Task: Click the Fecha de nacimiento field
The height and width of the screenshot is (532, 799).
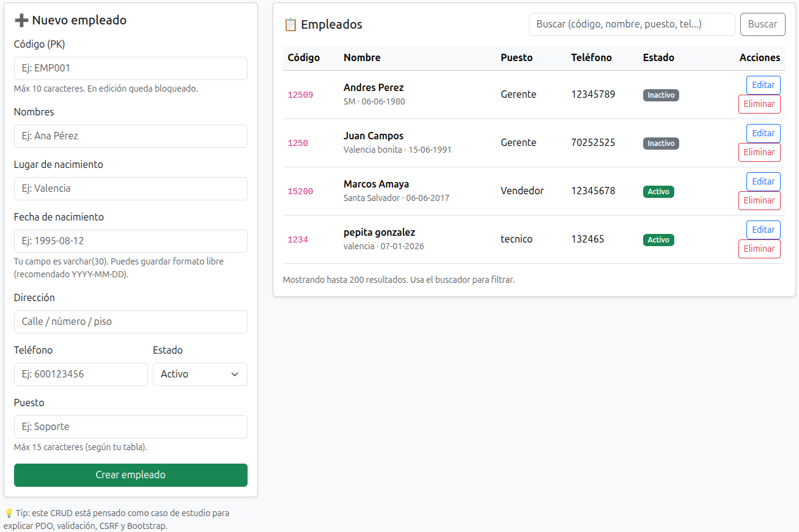Action: (130, 241)
